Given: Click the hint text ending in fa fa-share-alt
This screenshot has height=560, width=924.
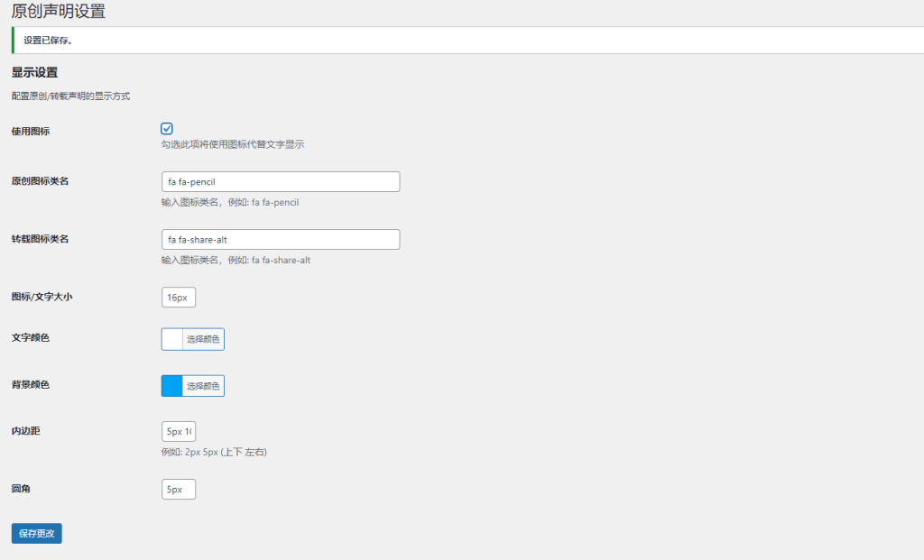Looking at the screenshot, I should coord(236,260).
